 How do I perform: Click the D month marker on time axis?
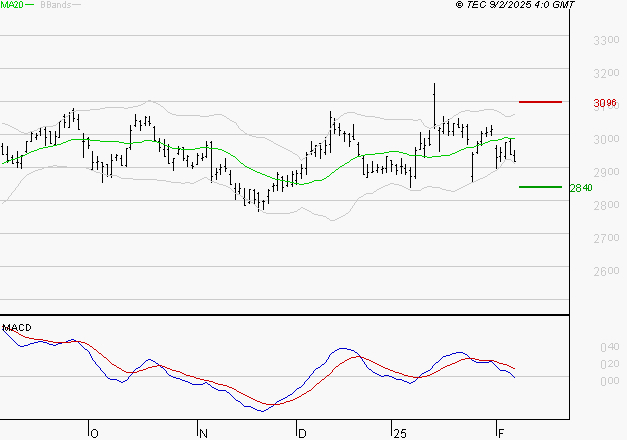tap(302, 434)
